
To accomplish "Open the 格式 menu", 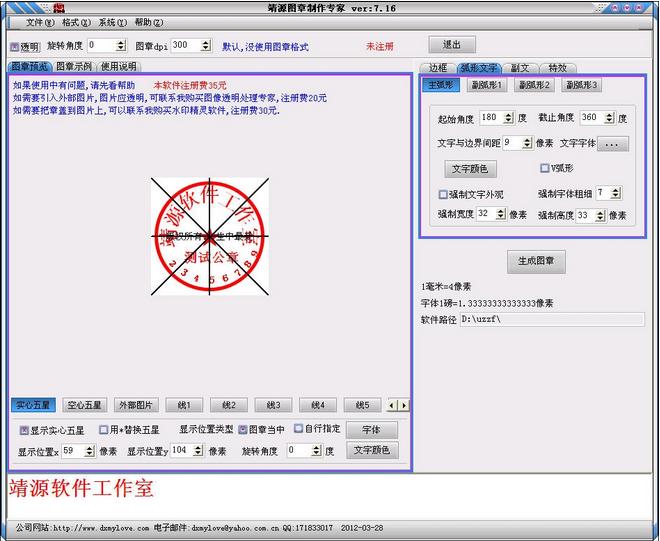I will click(75, 22).
